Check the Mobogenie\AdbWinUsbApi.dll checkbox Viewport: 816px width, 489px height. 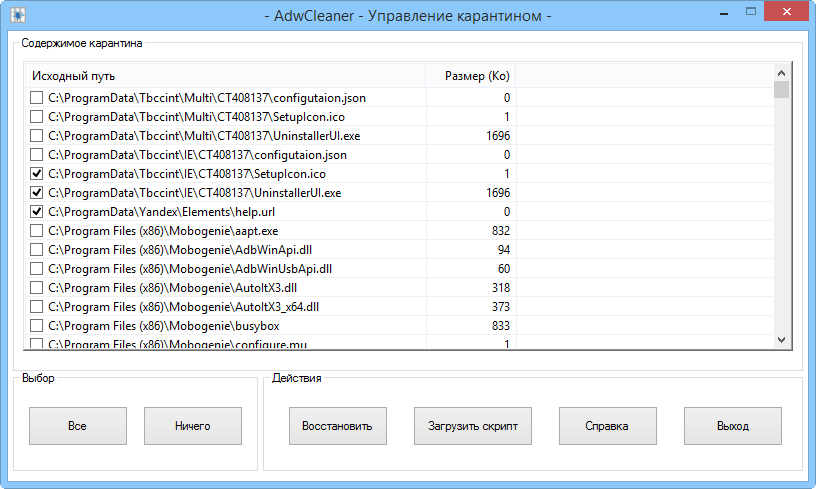point(36,268)
